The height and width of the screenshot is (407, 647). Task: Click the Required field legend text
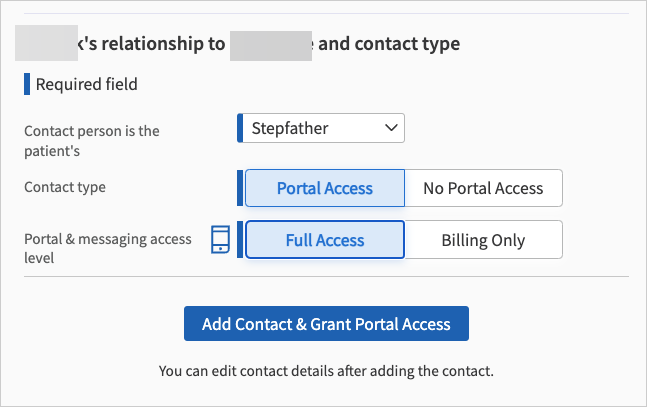tap(86, 84)
